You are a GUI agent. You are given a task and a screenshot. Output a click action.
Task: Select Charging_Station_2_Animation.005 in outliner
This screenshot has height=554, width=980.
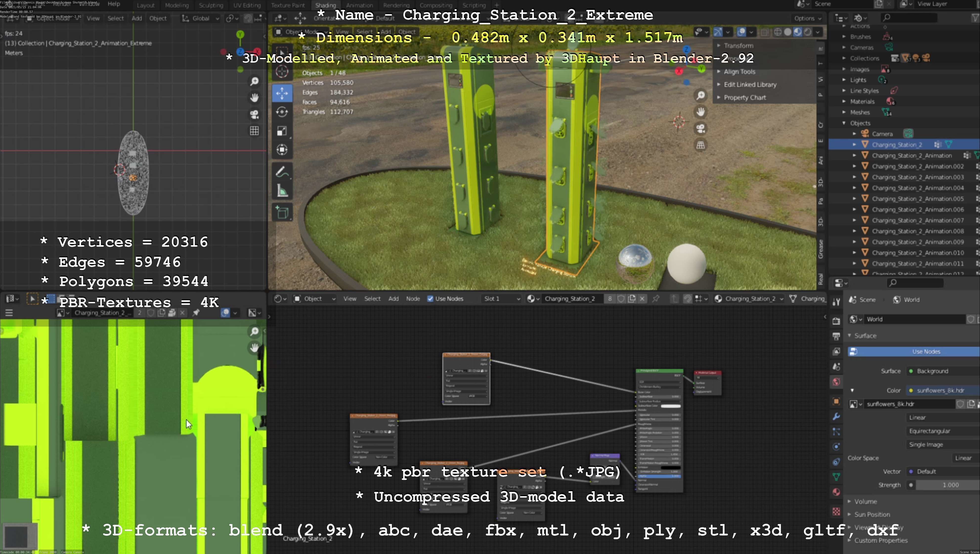[917, 199]
